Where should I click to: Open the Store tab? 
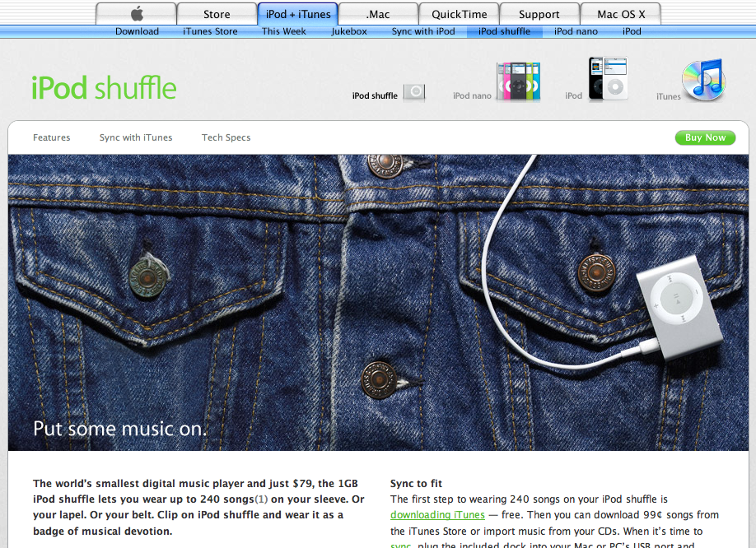coord(217,14)
